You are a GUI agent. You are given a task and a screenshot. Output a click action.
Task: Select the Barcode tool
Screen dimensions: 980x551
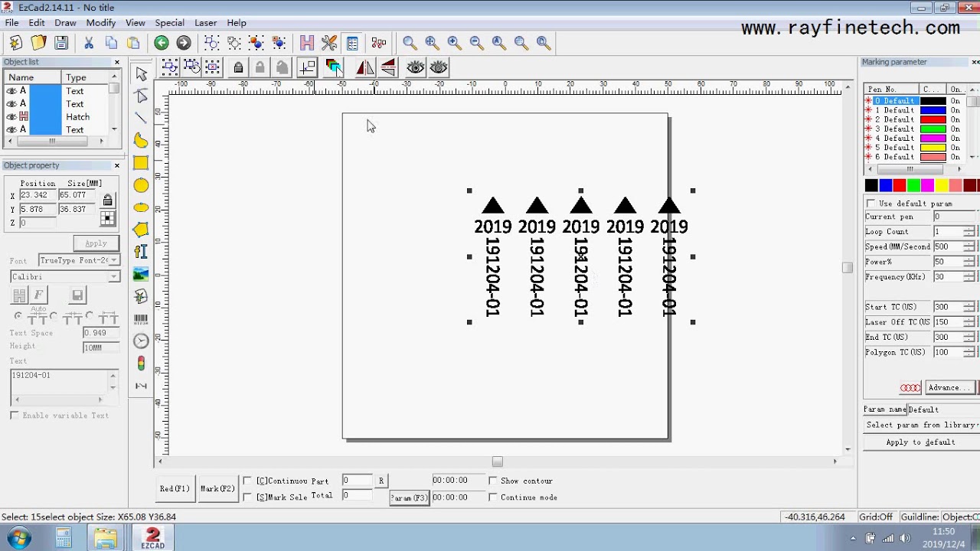tap(141, 318)
